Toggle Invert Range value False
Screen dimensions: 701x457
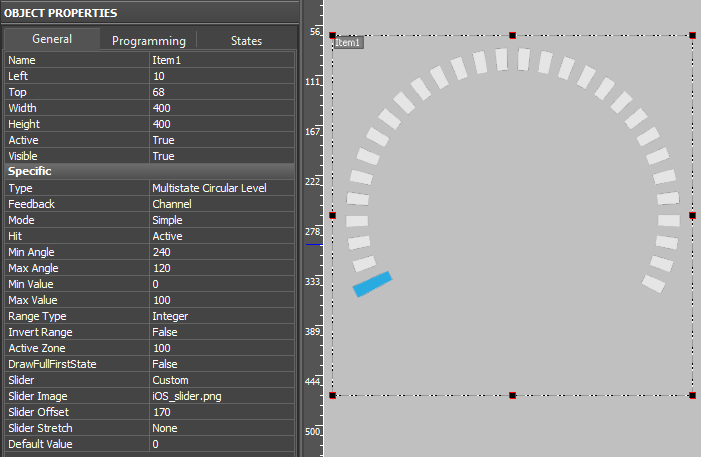click(x=222, y=332)
